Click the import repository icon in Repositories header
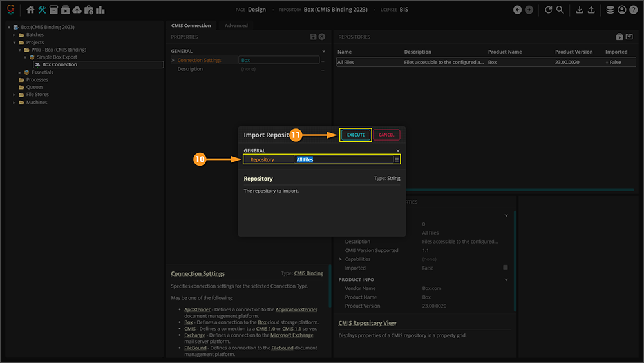 point(629,37)
